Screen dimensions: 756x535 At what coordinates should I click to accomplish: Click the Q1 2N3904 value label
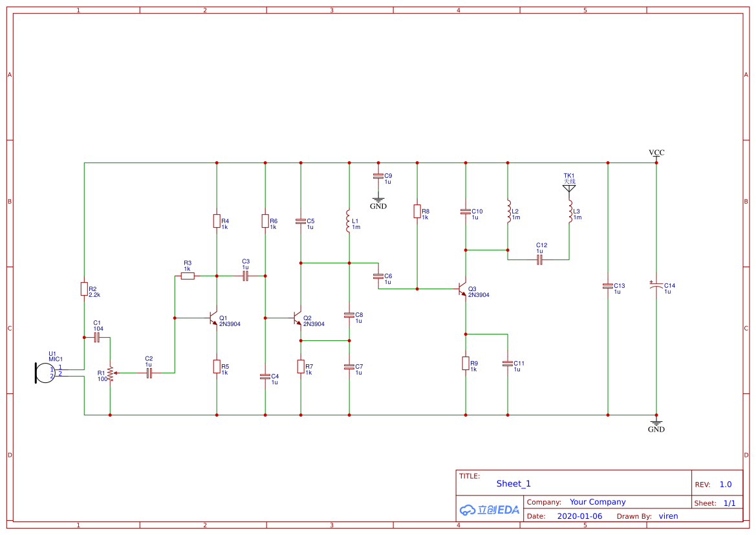click(230, 324)
